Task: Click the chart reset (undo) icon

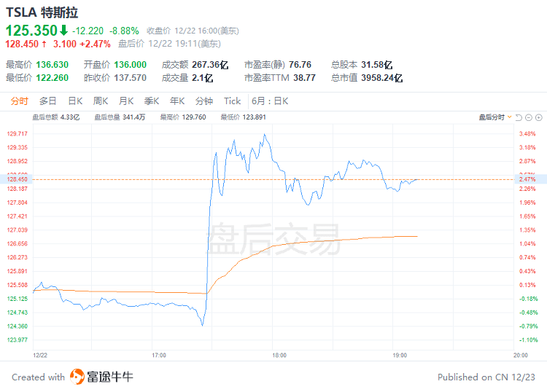Action: 519,117
